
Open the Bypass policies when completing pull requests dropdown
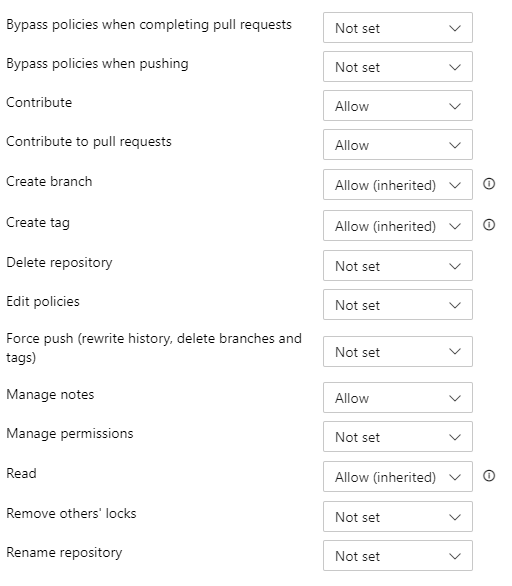398,28
